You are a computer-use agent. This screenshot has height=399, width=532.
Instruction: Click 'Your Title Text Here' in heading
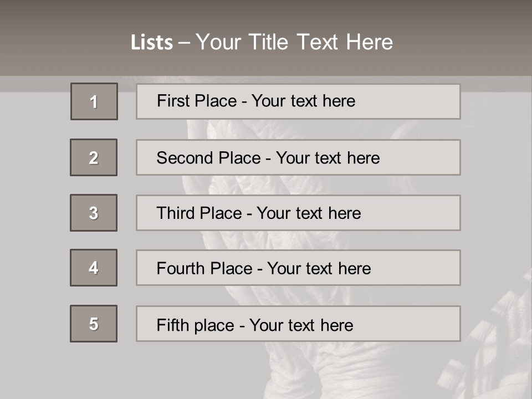coord(294,43)
